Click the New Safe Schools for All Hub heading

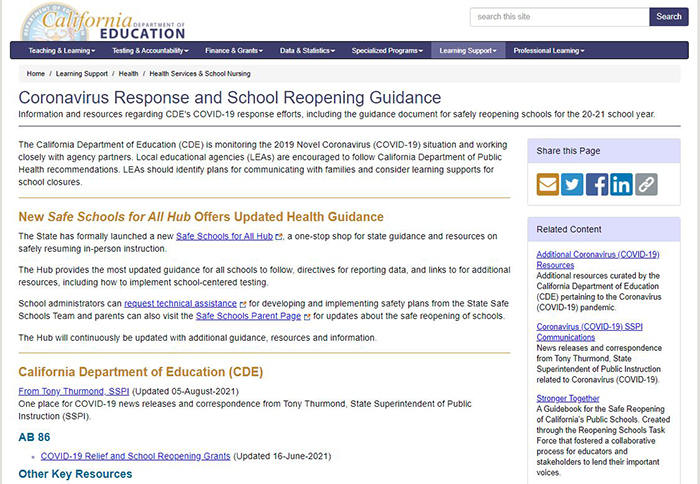201,217
